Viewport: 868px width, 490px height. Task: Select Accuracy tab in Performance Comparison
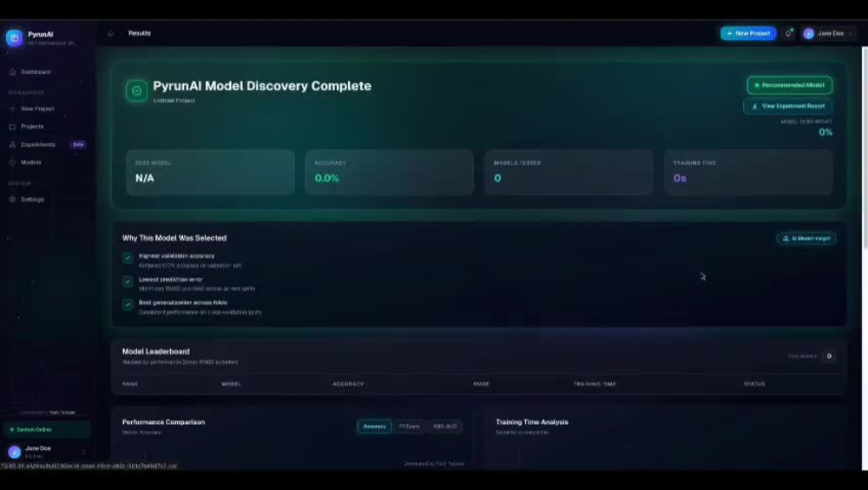point(374,427)
